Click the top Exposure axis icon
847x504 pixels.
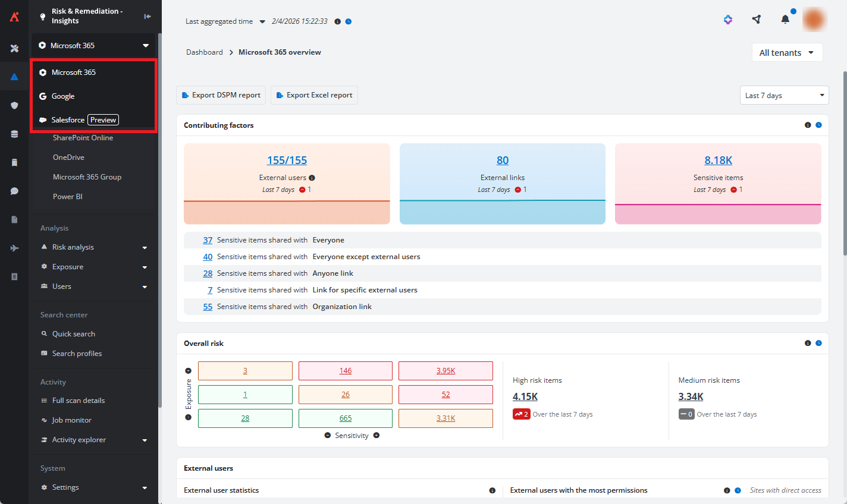(x=189, y=371)
